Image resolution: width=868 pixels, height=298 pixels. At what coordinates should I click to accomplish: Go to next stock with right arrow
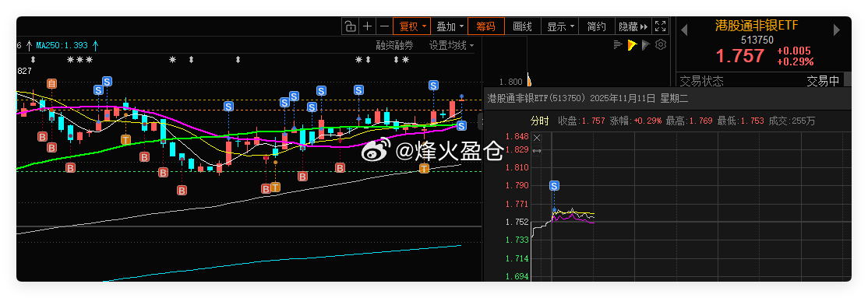coord(837,30)
